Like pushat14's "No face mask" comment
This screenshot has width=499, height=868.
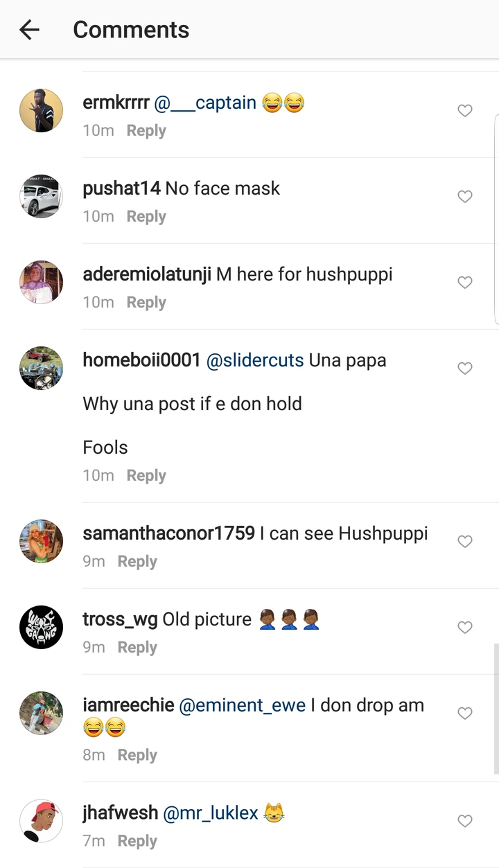point(465,197)
